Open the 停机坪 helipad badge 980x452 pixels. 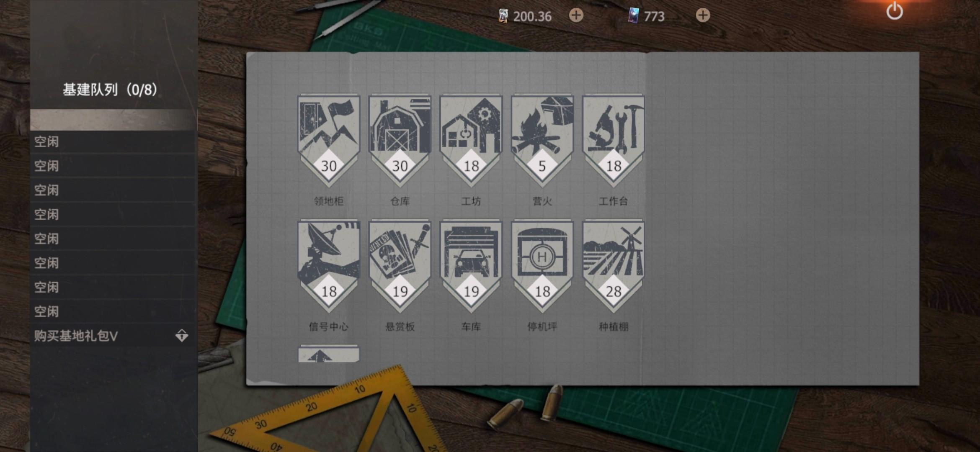(542, 266)
